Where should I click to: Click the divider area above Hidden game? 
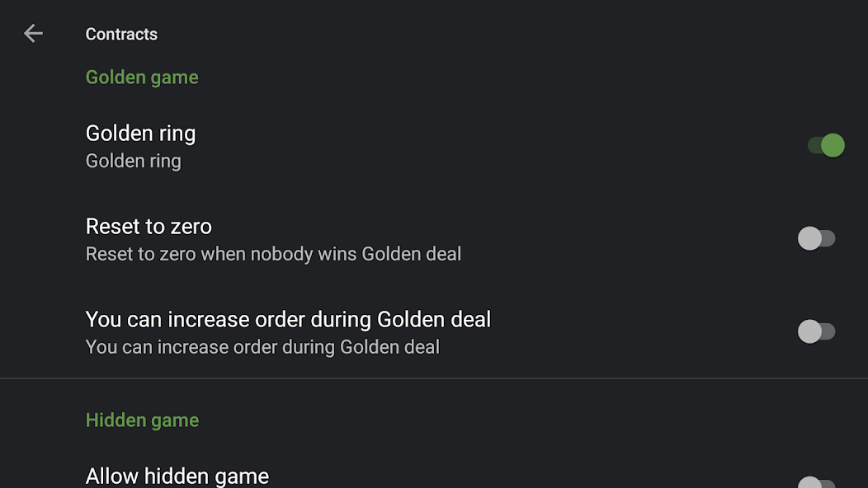434,376
